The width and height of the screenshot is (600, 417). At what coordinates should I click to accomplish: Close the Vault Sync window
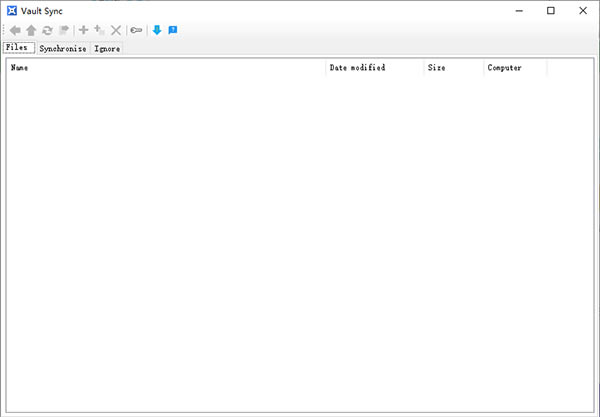coord(583,11)
